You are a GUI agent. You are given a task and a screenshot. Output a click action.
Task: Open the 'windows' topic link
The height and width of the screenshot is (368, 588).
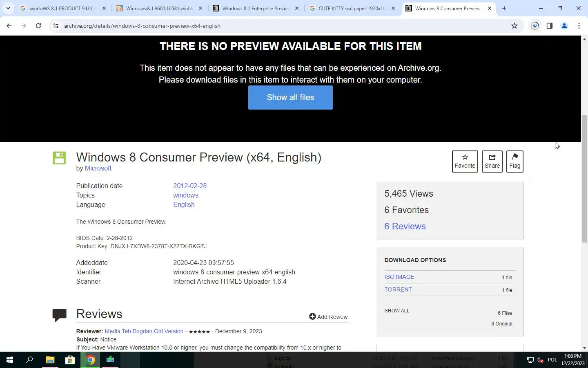pos(186,195)
